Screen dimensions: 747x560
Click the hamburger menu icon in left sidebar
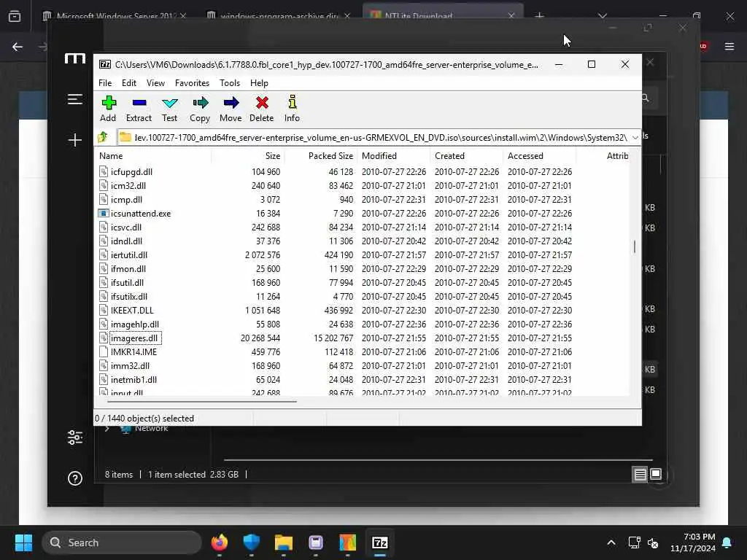point(75,99)
